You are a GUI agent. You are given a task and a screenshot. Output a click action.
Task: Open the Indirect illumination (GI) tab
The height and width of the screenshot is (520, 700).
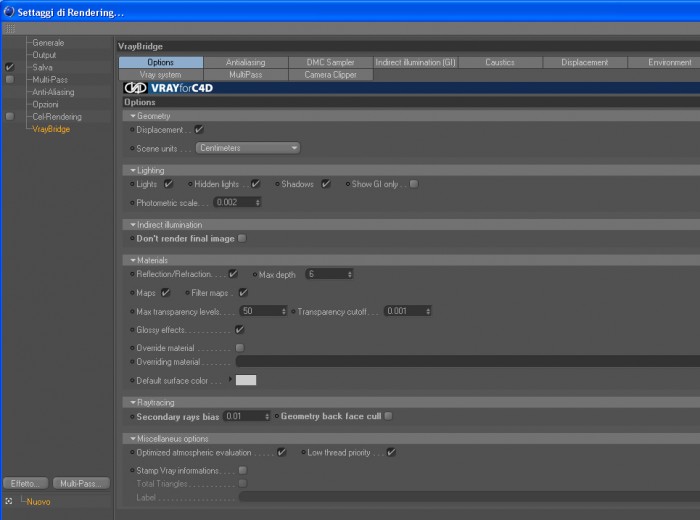(x=416, y=62)
